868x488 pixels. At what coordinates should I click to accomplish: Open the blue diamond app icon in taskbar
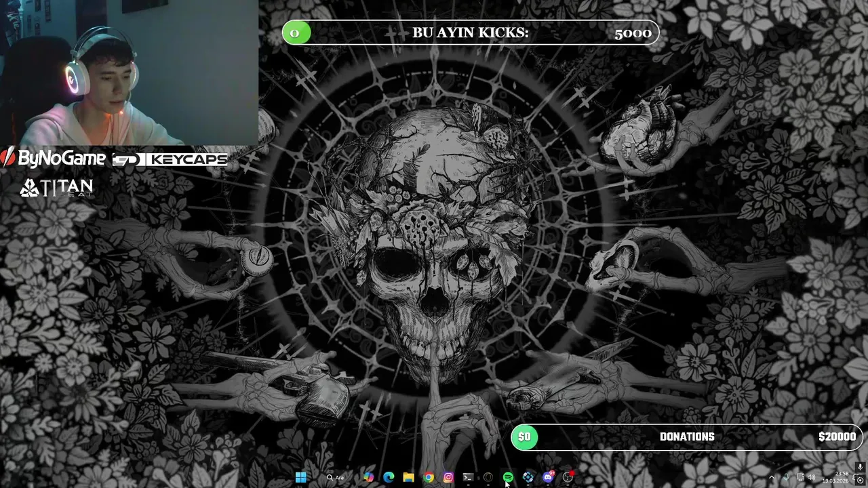[x=528, y=477]
